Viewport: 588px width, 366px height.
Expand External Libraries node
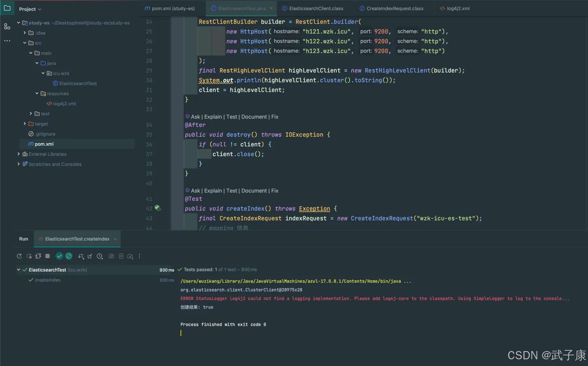[x=18, y=154]
